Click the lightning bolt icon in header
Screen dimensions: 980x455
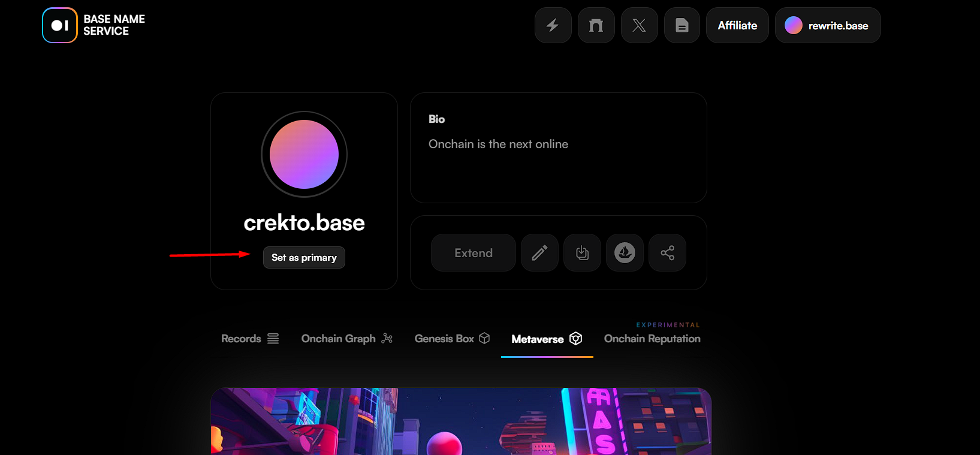[x=553, y=25]
